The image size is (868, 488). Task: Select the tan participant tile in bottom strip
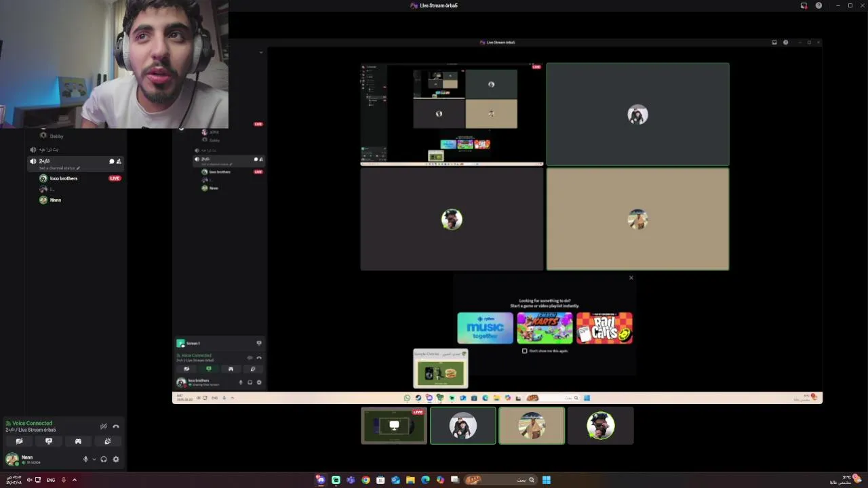pos(532,426)
